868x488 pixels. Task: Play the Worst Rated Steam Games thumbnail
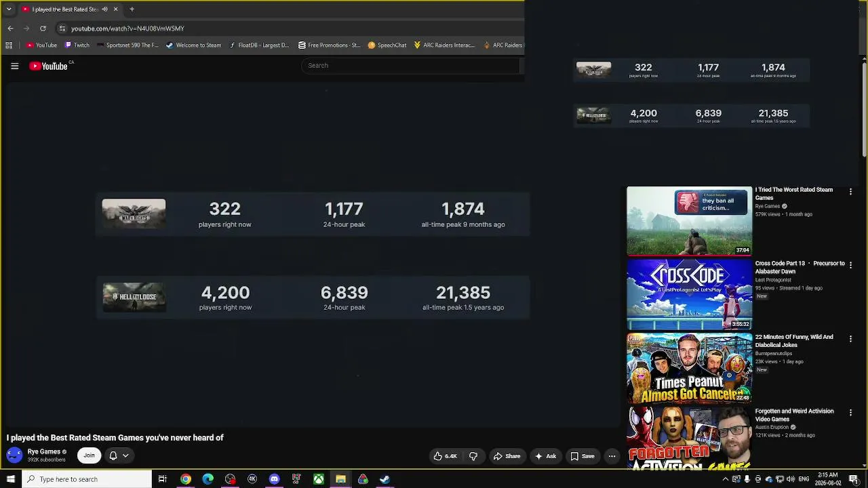(x=690, y=221)
